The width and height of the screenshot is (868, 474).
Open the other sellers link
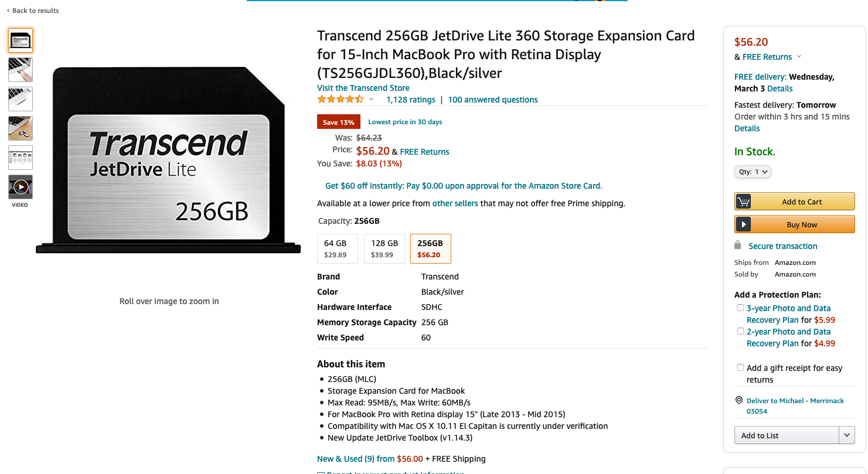pyautogui.click(x=455, y=203)
